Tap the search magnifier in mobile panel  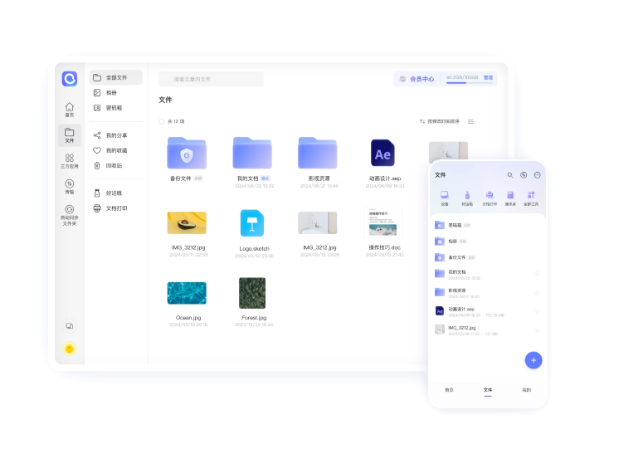[x=510, y=175]
